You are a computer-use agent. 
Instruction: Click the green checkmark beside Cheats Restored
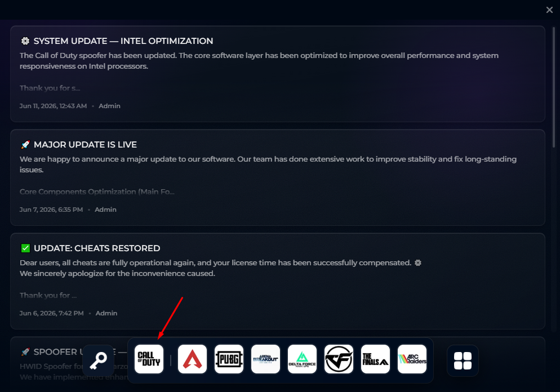[x=25, y=248]
